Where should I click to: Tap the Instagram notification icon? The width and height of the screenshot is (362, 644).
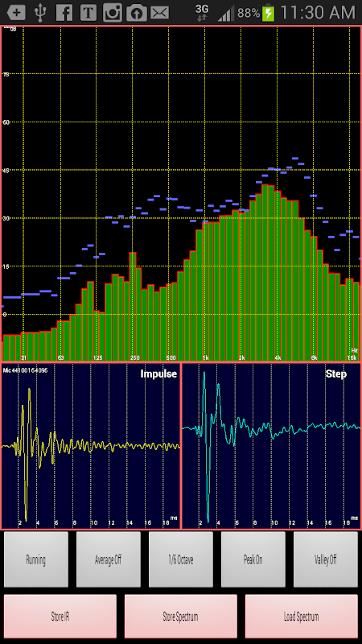coord(112,13)
